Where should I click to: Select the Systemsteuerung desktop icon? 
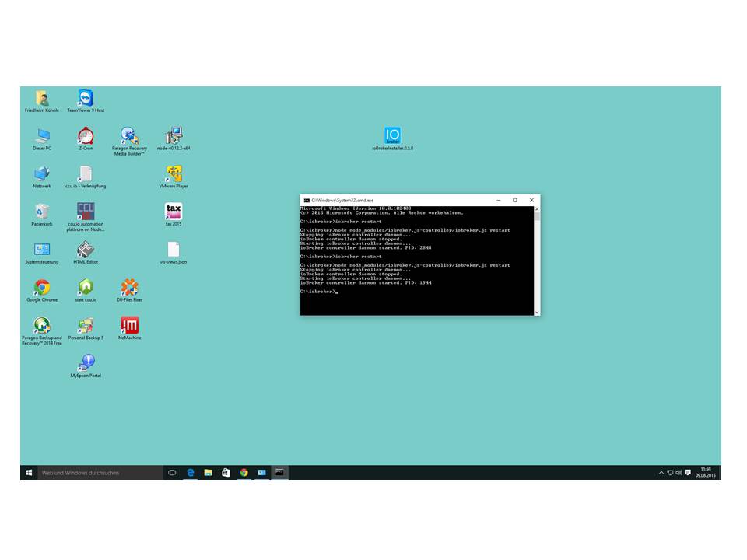click(42, 253)
